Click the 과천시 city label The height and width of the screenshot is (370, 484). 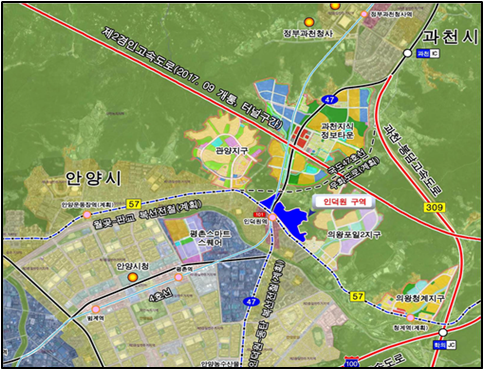point(451,37)
